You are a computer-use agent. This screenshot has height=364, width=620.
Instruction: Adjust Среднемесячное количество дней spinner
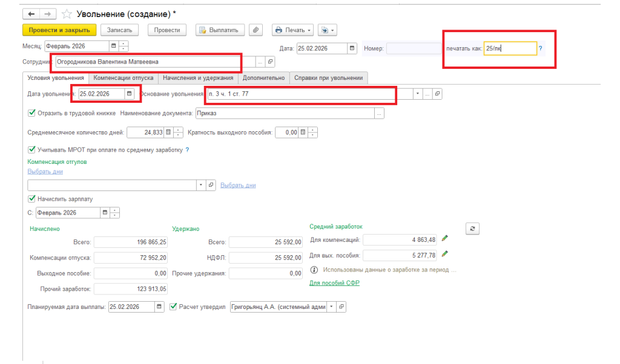point(179,132)
